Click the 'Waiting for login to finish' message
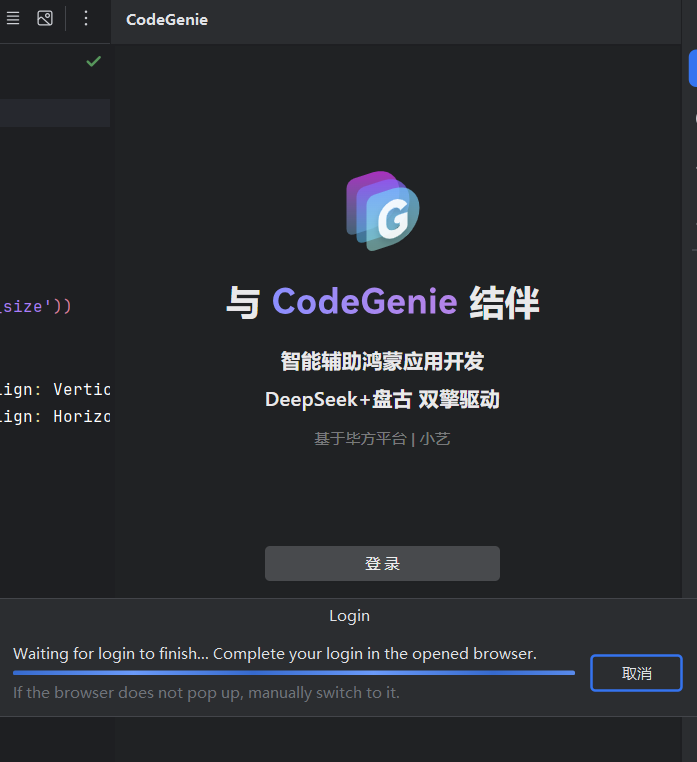 (275, 654)
